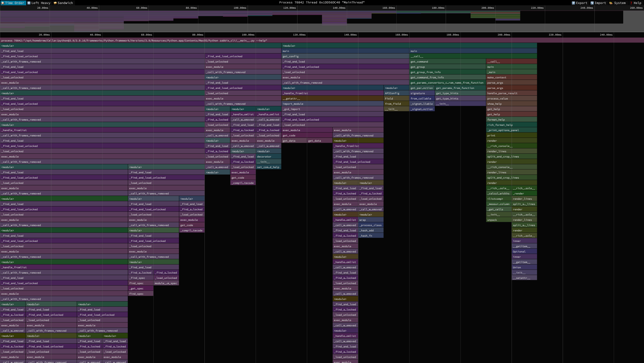Open the Sandwich view tab
Viewport: 644px width, 363px height.
(65, 3)
